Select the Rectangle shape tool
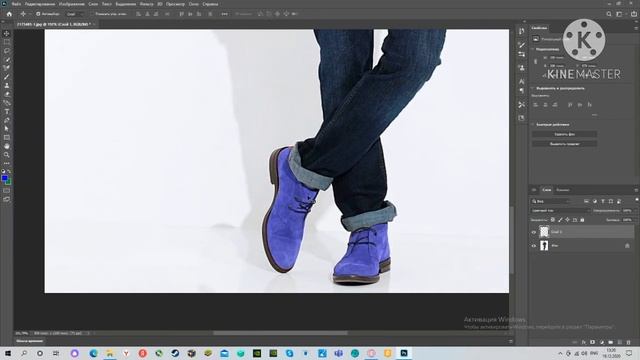640x360 pixels. pyautogui.click(x=7, y=138)
